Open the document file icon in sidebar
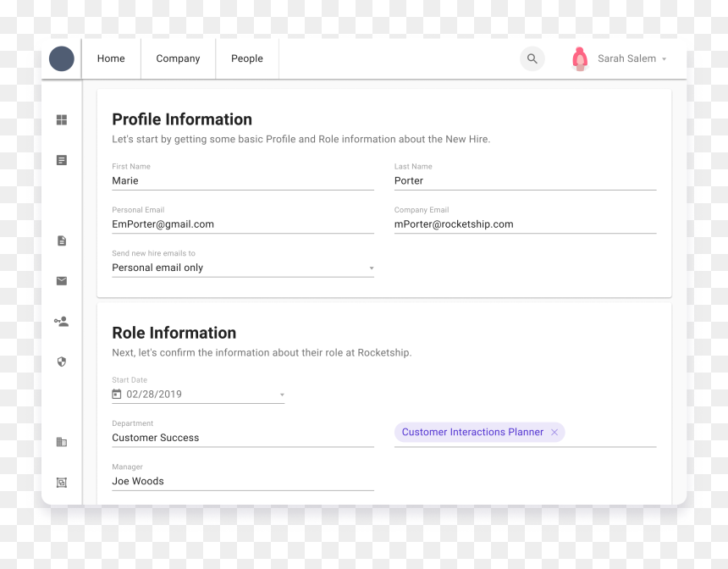The height and width of the screenshot is (569, 728). pos(61,240)
